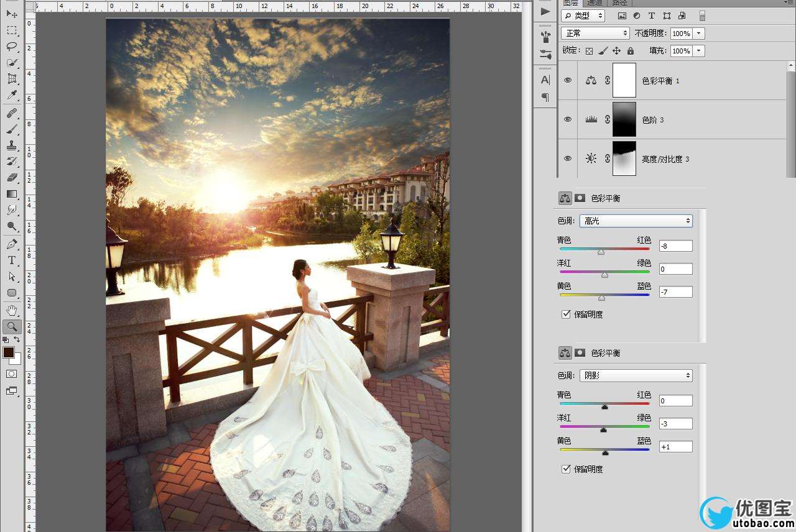Lock image pixels with brush icon
This screenshot has height=532, width=796.
[603, 51]
